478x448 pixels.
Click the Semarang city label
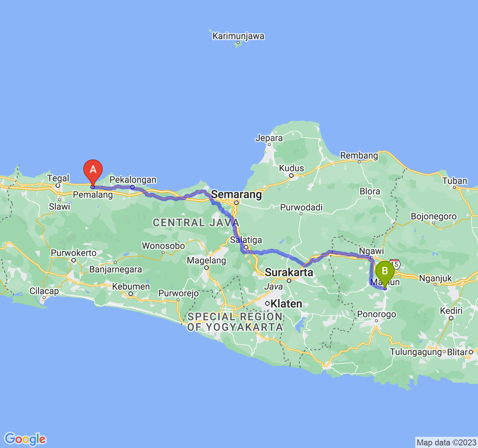point(236,195)
